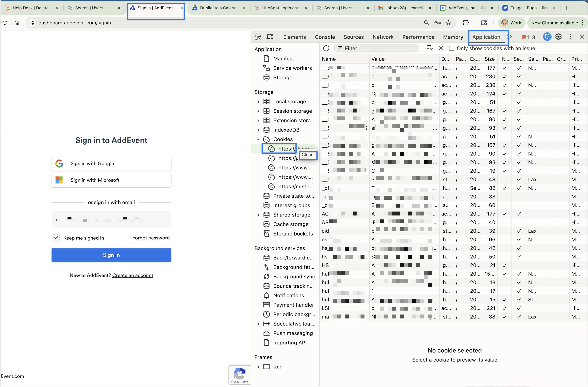Viewport: 588px width, 387px height.
Task: Click the bookmark star icon
Action: [x=448, y=23]
